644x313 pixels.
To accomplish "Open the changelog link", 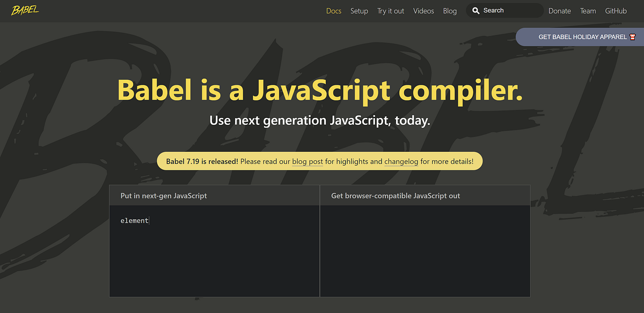I will (401, 161).
